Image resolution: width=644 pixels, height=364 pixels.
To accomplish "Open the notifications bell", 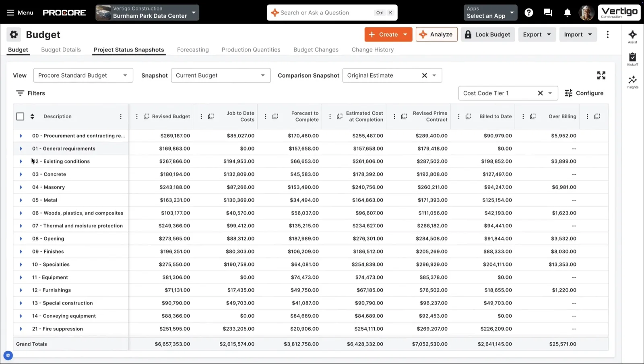I will [567, 12].
